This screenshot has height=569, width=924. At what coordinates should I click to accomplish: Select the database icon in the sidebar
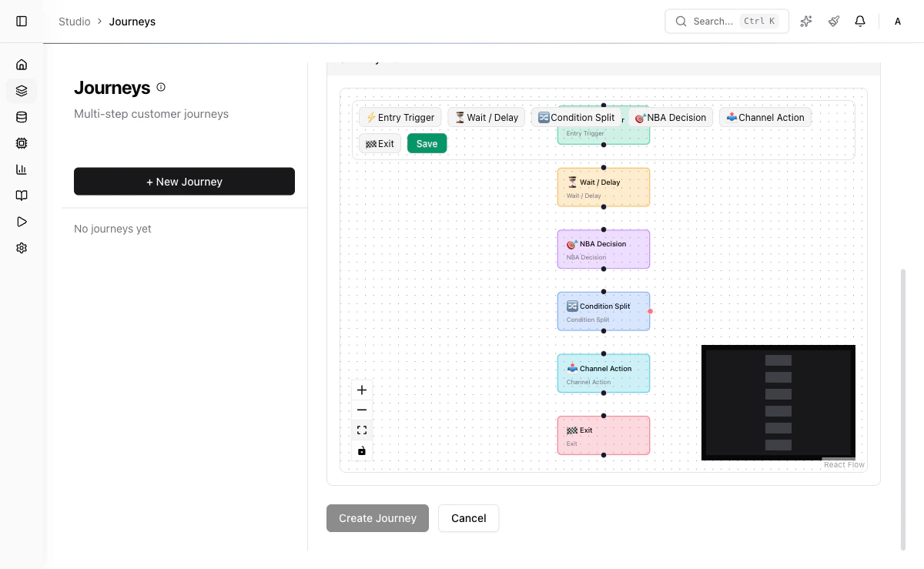click(x=22, y=117)
